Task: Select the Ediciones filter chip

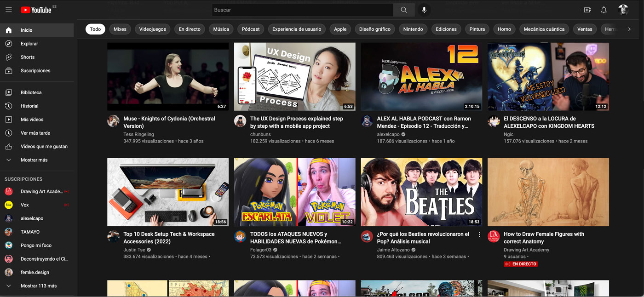Action: click(x=446, y=29)
